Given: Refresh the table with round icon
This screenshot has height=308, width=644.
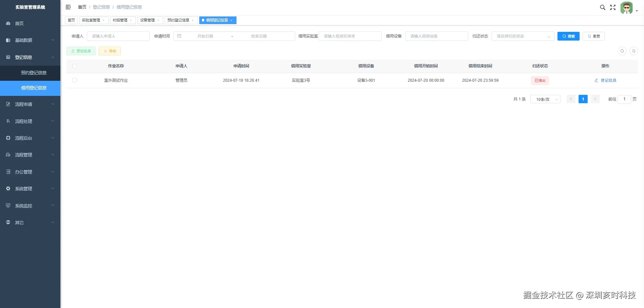Looking at the screenshot, I should pyautogui.click(x=634, y=51).
